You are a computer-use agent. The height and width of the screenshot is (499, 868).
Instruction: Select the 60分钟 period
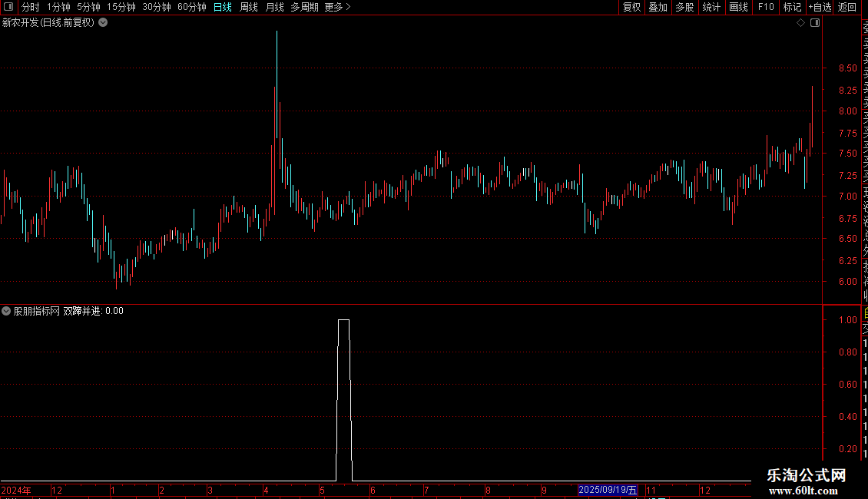click(x=192, y=7)
